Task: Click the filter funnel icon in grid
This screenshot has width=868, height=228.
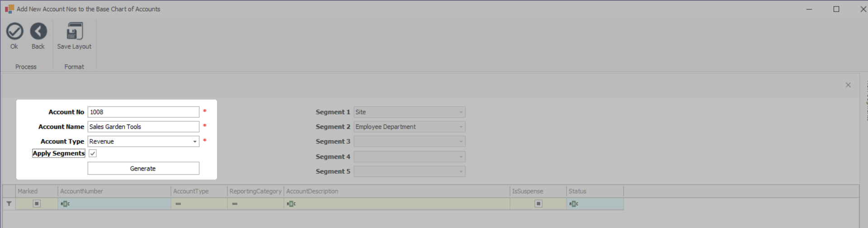Action: (9, 204)
